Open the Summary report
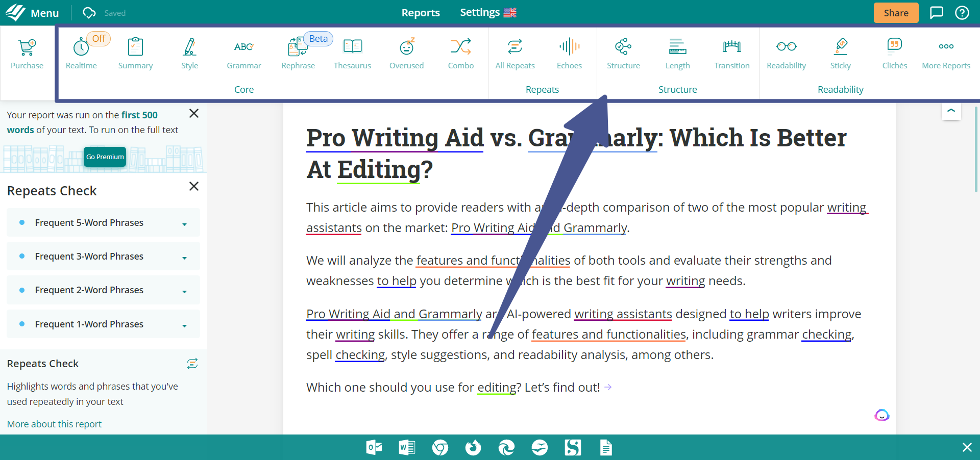Viewport: 980px width, 460px height. tap(135, 53)
